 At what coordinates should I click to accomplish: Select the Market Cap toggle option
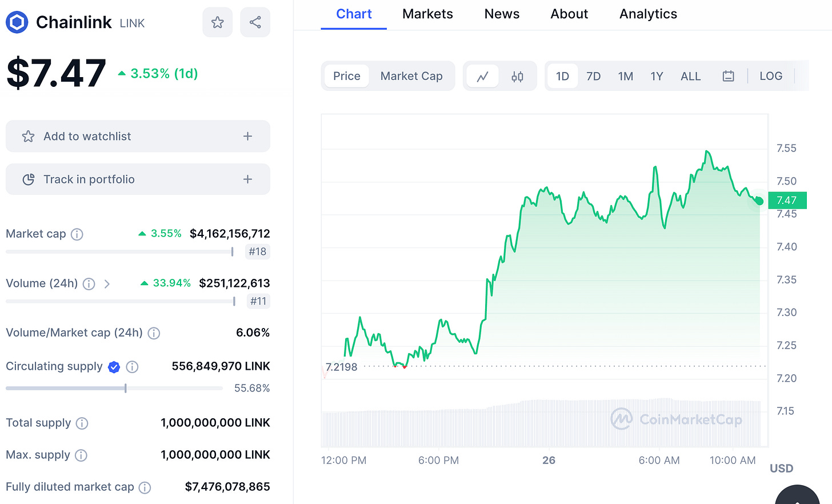(411, 76)
